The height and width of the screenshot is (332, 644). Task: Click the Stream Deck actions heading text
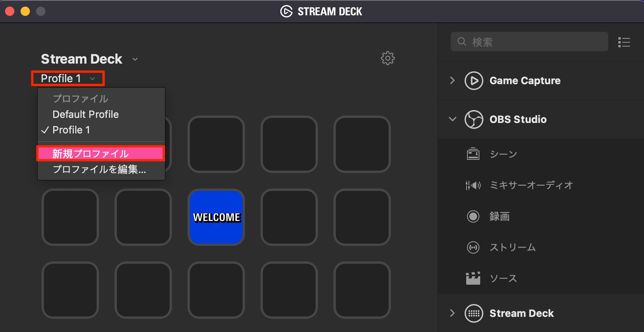[x=521, y=313]
